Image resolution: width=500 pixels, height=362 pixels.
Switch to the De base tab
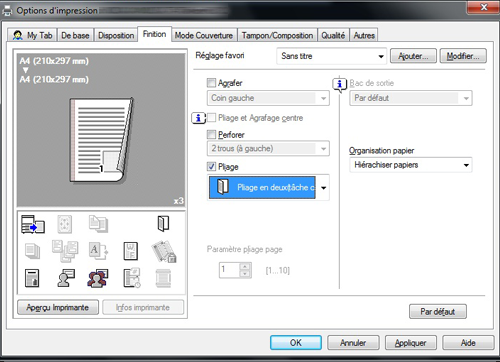75,35
